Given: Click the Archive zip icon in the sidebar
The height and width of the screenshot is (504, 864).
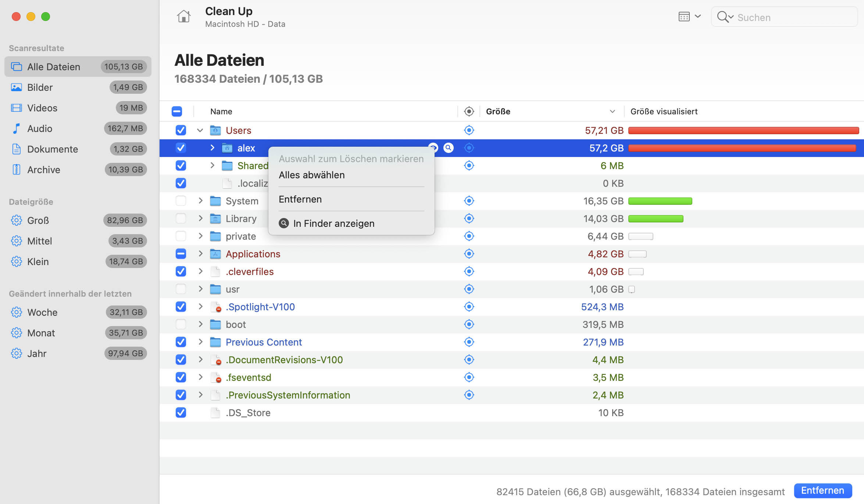Looking at the screenshot, I should (16, 169).
